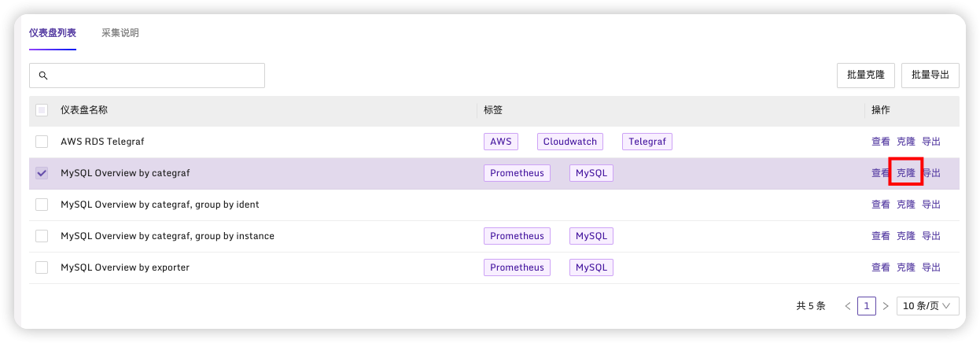Click the Telegraf tag

click(x=647, y=142)
